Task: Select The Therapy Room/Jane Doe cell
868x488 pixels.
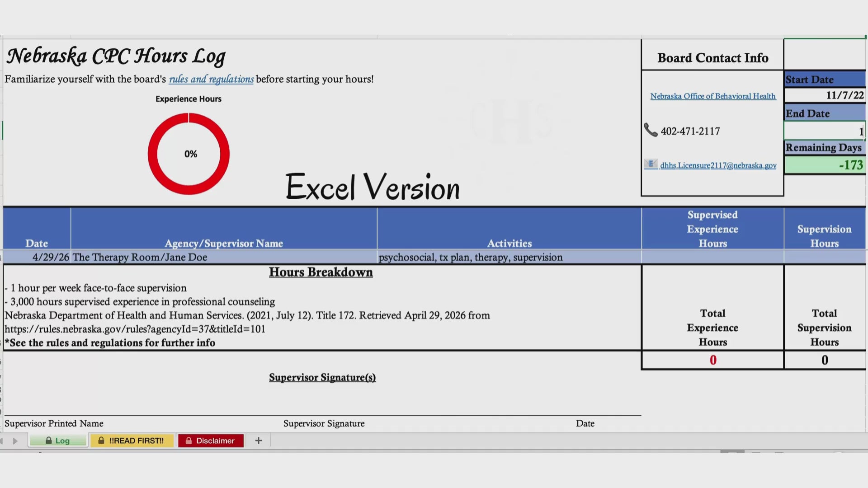Action: pyautogui.click(x=224, y=257)
